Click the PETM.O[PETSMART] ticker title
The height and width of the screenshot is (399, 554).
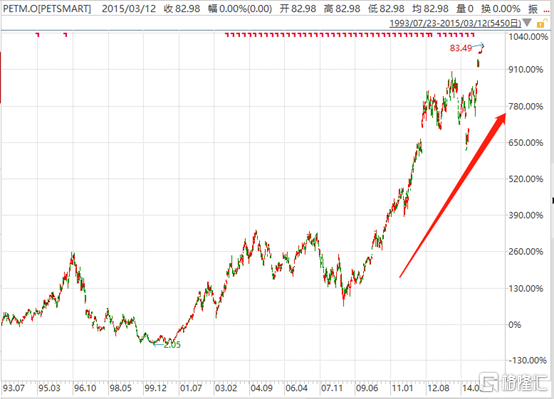coord(47,8)
